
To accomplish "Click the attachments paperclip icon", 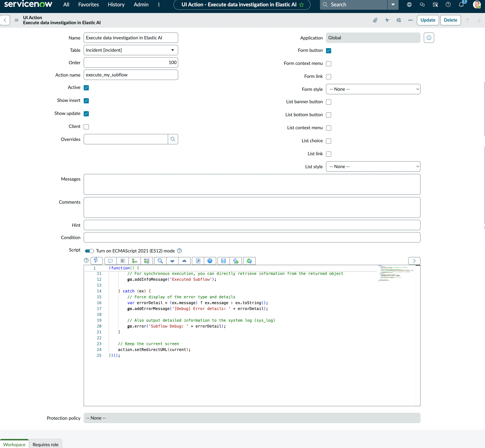I will 375,20.
